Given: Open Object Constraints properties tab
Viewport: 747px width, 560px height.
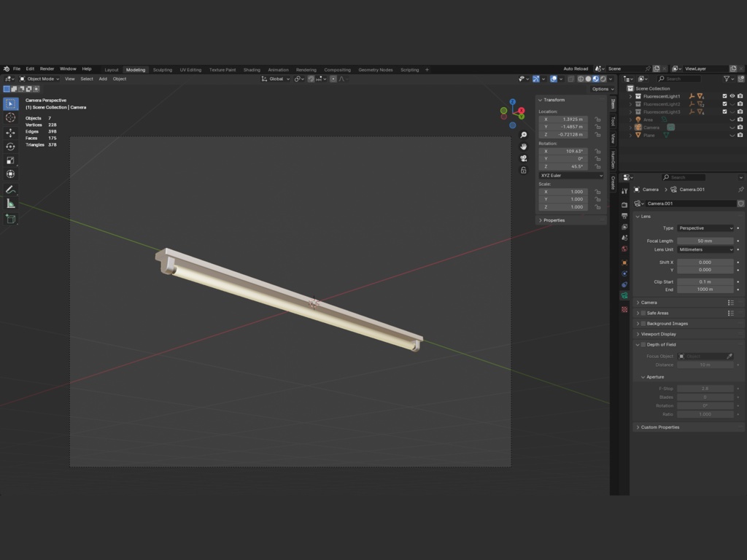Looking at the screenshot, I should 624,284.
